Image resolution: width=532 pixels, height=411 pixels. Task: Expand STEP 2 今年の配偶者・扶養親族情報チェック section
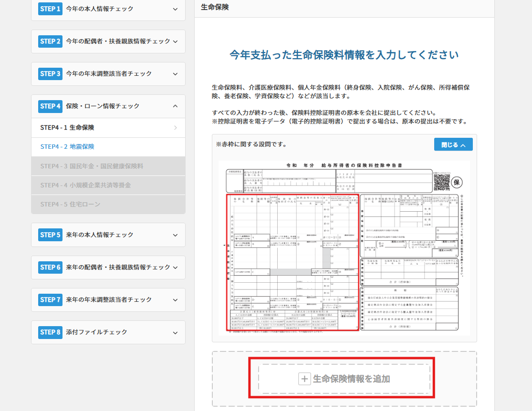click(108, 41)
